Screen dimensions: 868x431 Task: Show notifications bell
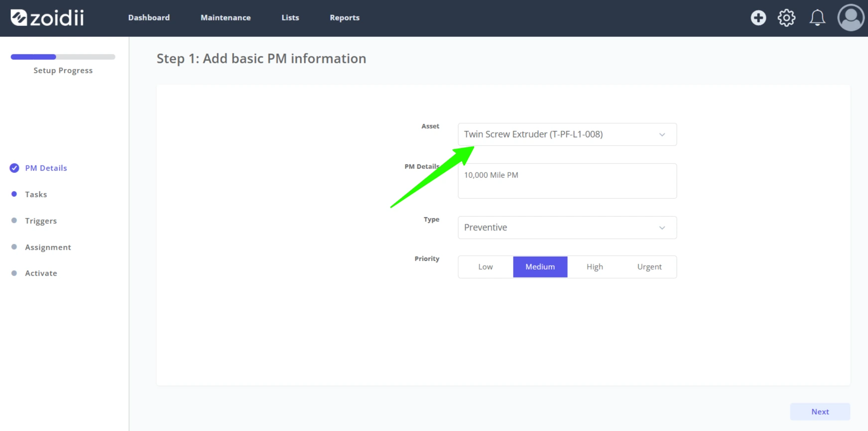point(817,18)
